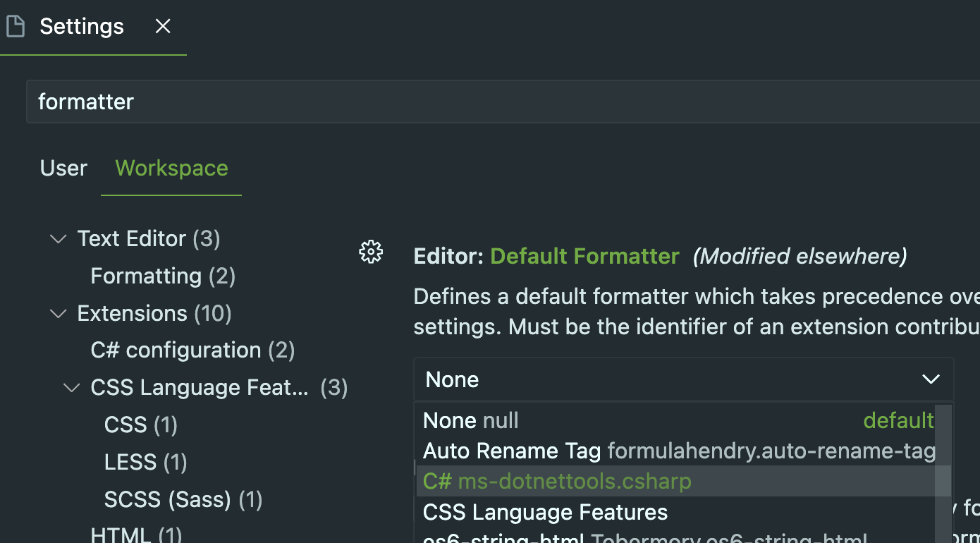Click the formatter list scrollbar thumb
980x543 pixels.
943,474
